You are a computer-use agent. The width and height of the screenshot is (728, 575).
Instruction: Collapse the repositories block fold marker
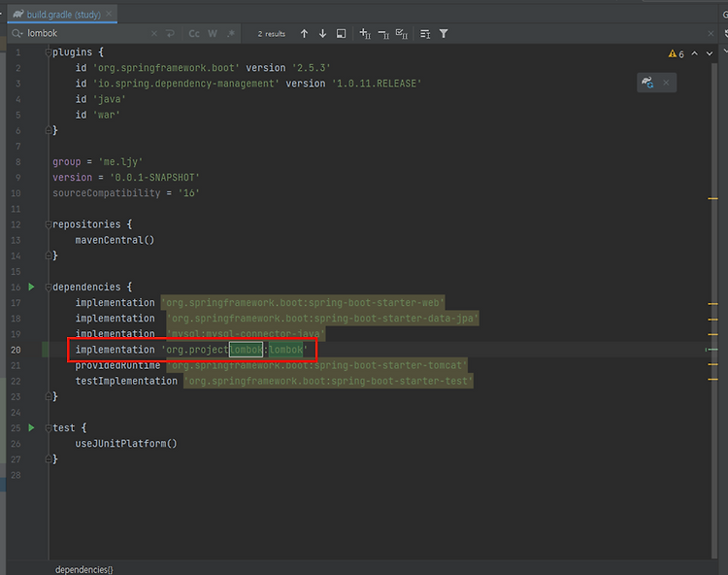[x=48, y=224]
